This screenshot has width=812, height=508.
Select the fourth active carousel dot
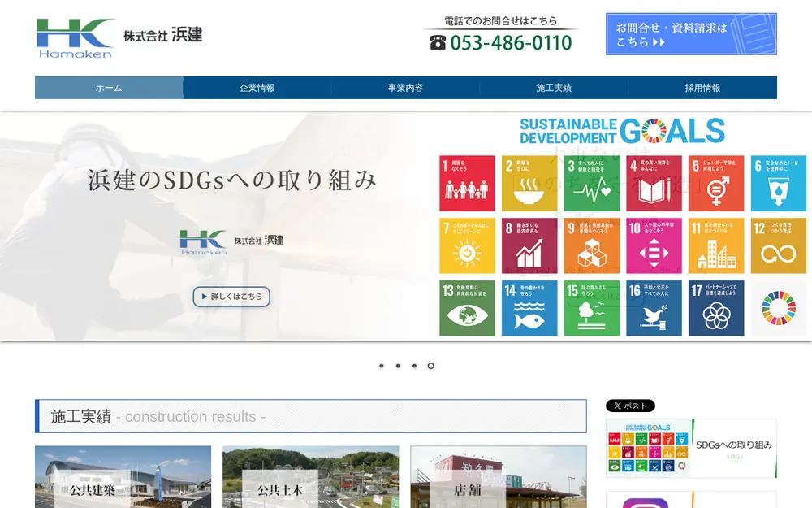(x=430, y=366)
